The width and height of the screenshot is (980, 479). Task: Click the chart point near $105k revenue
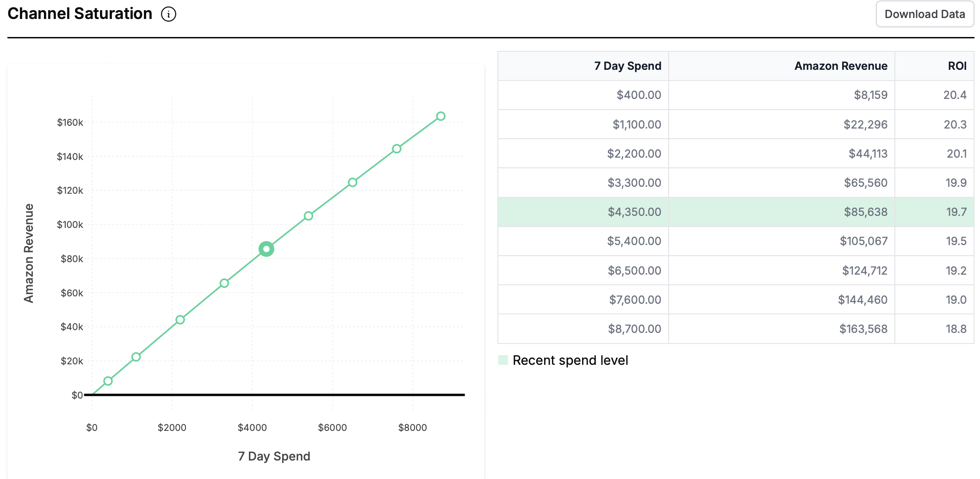[309, 216]
